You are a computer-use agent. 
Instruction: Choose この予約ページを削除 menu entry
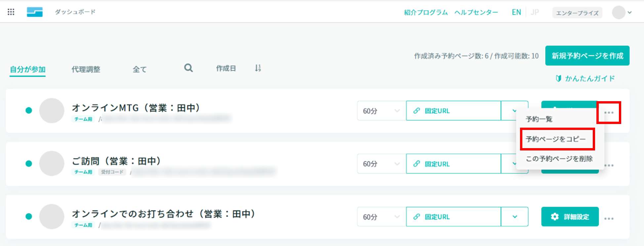559,159
